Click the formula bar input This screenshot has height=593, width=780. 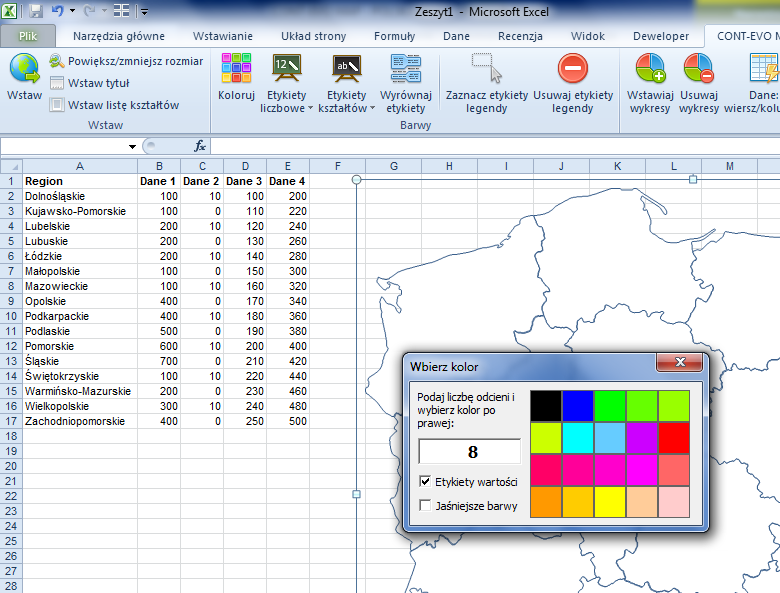(x=495, y=146)
